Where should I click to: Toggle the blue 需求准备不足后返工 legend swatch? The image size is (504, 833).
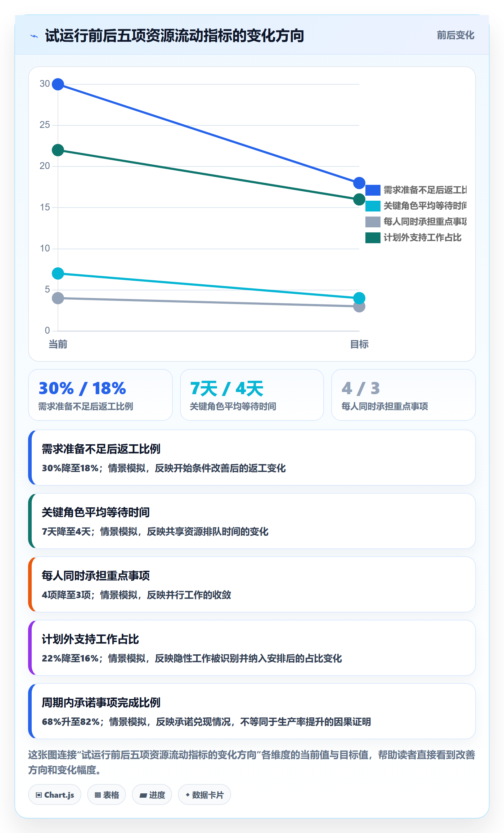[373, 190]
